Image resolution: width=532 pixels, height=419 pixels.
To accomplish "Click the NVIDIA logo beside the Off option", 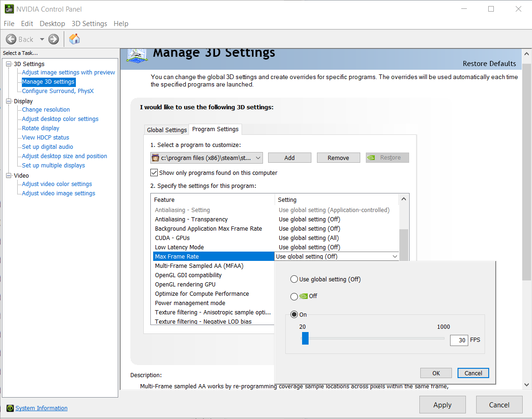I will [303, 296].
